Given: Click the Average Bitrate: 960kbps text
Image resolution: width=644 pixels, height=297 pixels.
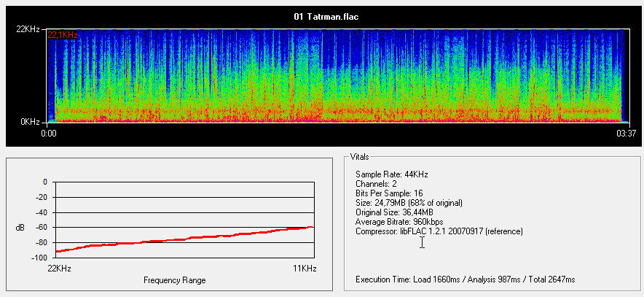Looking at the screenshot, I should coord(399,222).
